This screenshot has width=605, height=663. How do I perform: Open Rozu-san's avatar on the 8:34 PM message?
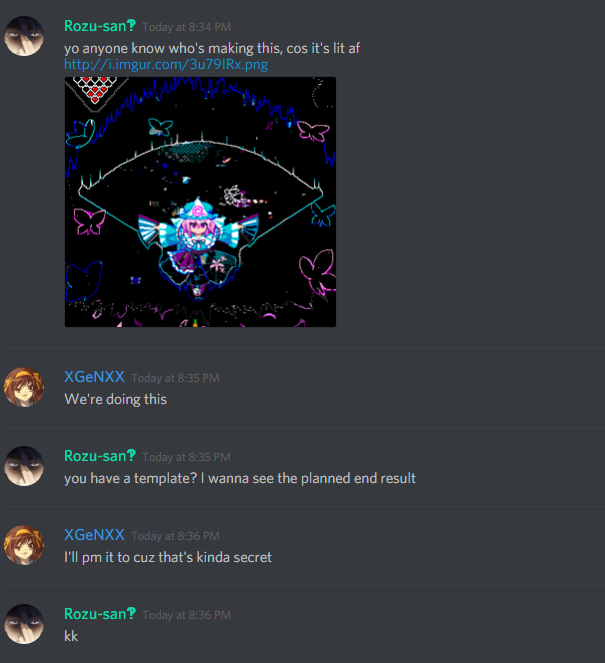24,36
